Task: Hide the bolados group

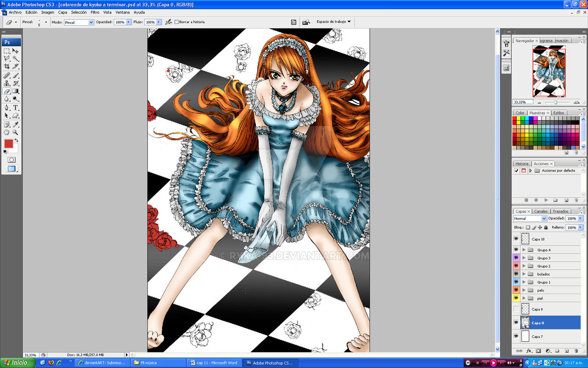Action: point(516,274)
